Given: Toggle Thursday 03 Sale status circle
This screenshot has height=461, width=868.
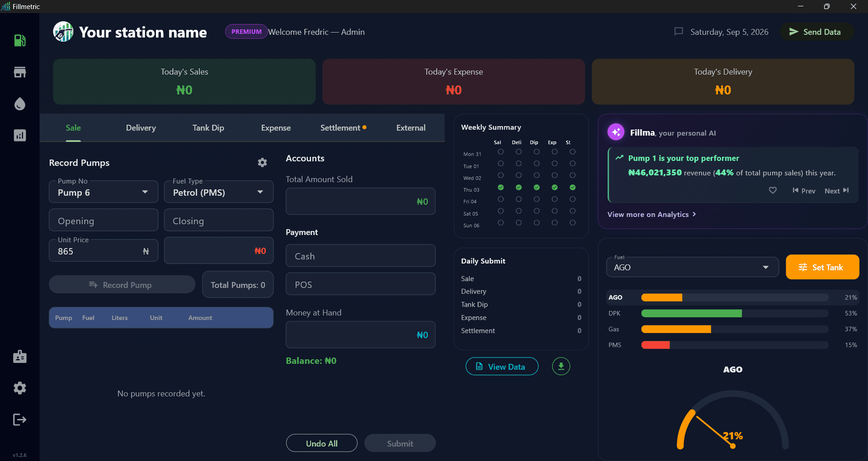Looking at the screenshot, I should coord(500,187).
